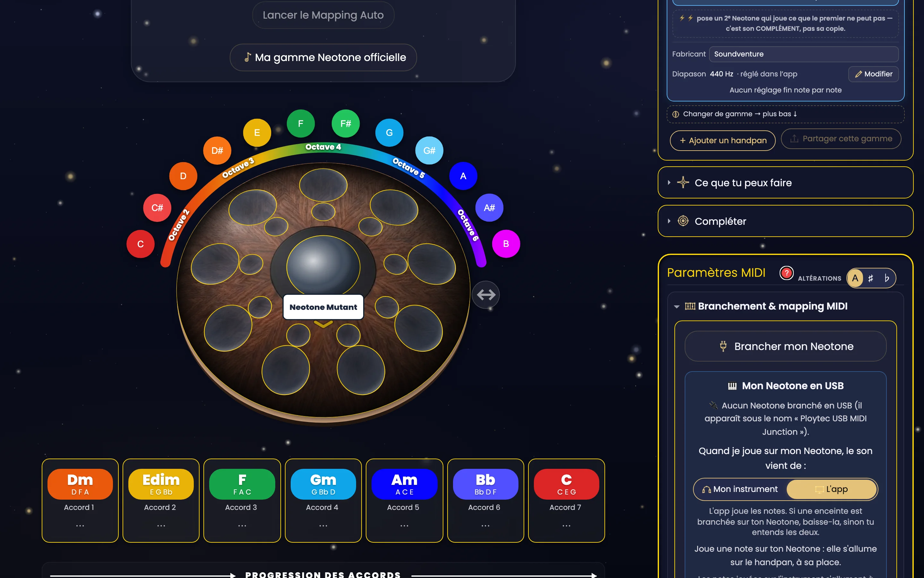Image resolution: width=924 pixels, height=578 pixels.
Task: Select the A alterations option
Action: (855, 278)
